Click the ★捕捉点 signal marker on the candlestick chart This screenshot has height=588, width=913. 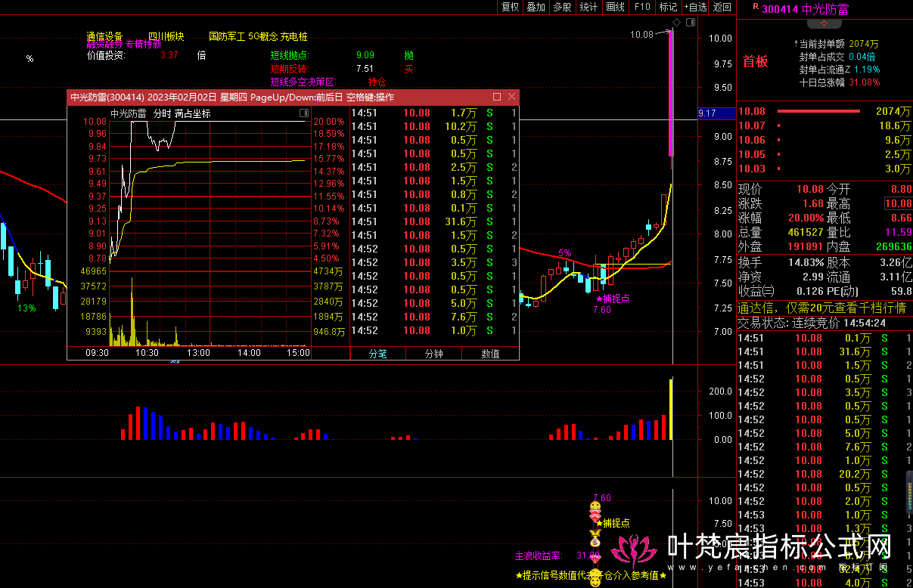click(x=613, y=299)
